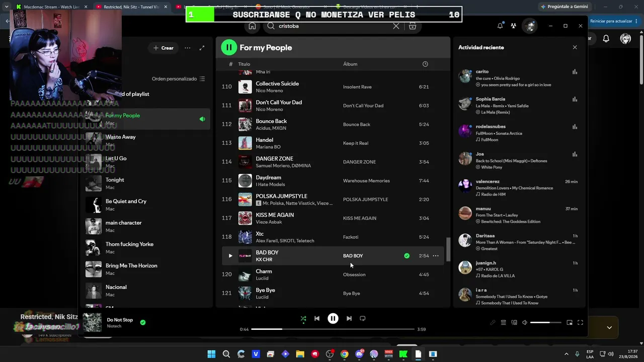Open the Warehouse Memories album link
The height and width of the screenshot is (362, 644).
366,181
